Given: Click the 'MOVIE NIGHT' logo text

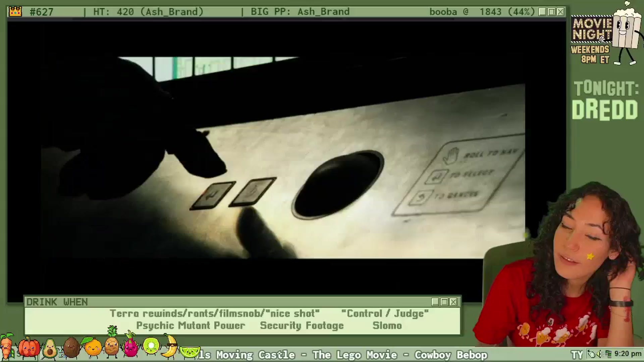Looking at the screenshot, I should click(x=592, y=29).
